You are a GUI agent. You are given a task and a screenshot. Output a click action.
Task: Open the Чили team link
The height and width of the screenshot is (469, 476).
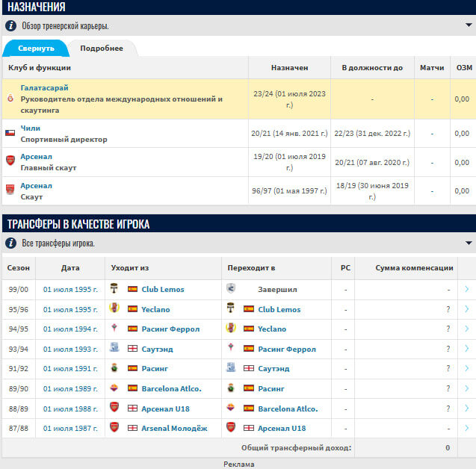(x=31, y=128)
